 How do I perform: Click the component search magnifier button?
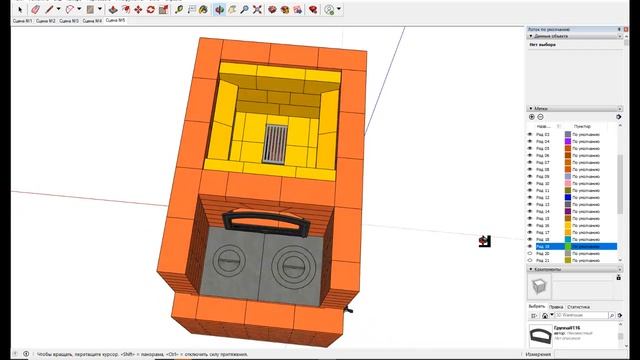pyautogui.click(x=611, y=316)
